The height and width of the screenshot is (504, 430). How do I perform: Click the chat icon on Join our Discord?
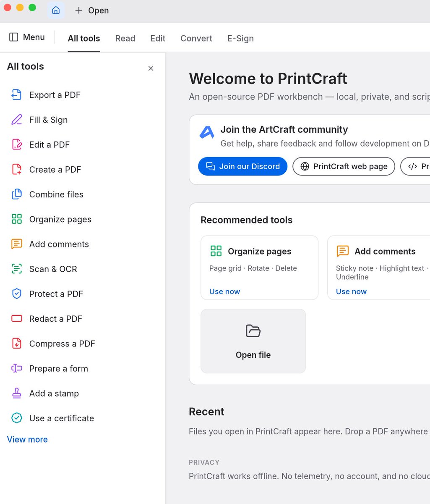210,166
